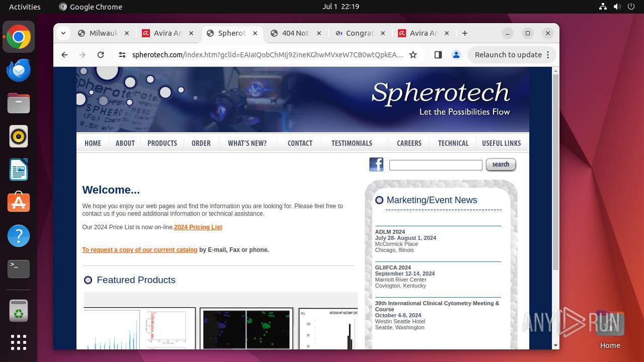Open the fluorescent cells product thumbnail
This screenshot has width=644, height=362.
[247, 328]
